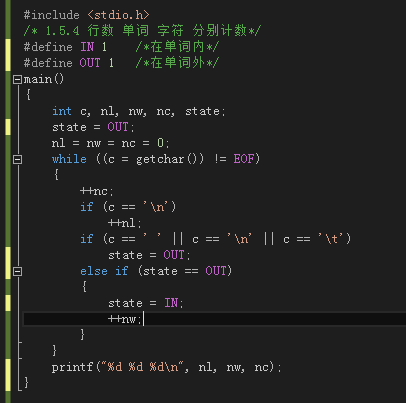Click the OUT macro in second #define
The width and height of the screenshot is (406, 403).
(x=90, y=63)
